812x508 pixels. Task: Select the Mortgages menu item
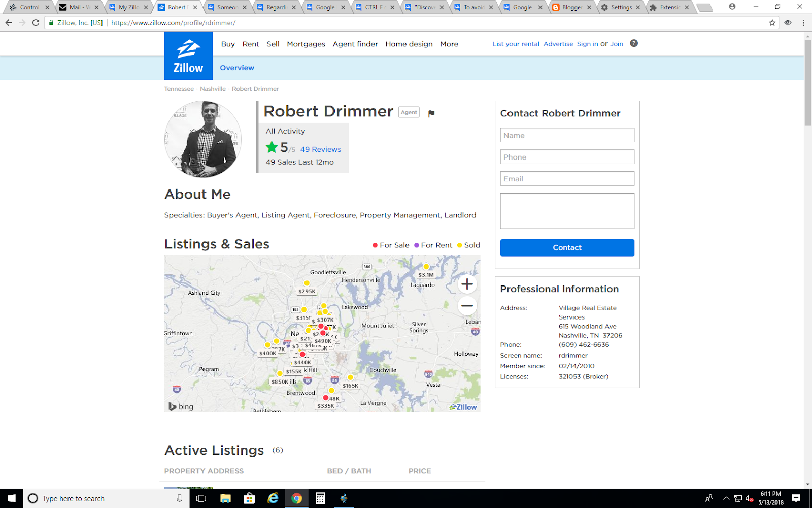click(306, 44)
